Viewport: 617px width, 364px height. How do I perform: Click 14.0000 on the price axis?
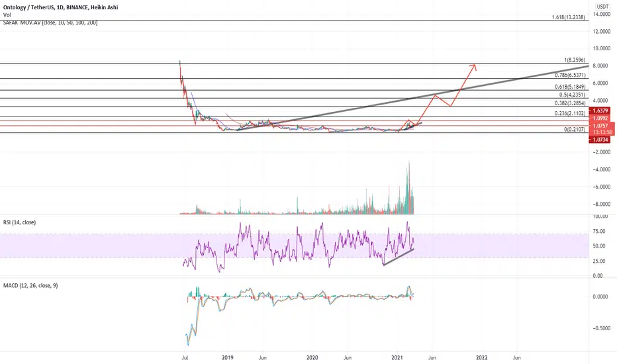pyautogui.click(x=602, y=14)
